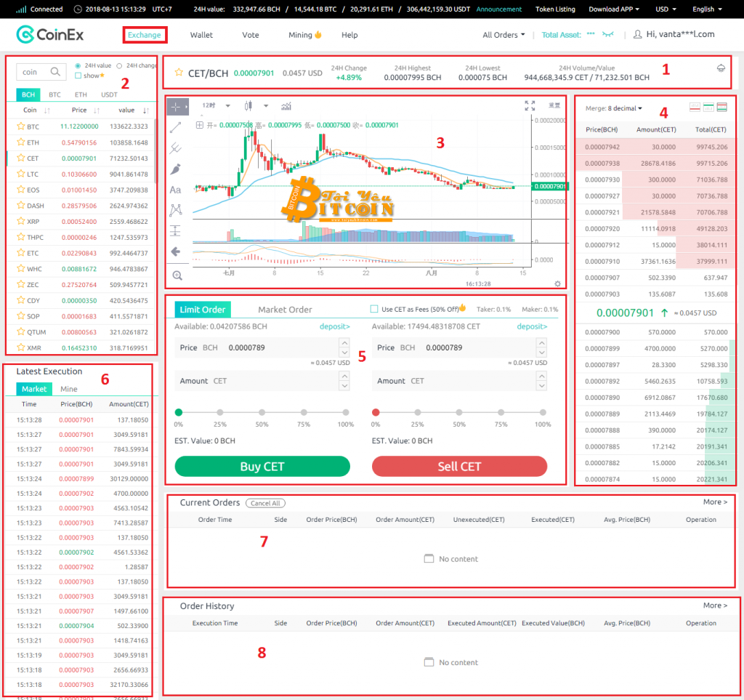Screen dimensions: 744x700
Task: Show only sell orders in order book
Action: (x=694, y=108)
